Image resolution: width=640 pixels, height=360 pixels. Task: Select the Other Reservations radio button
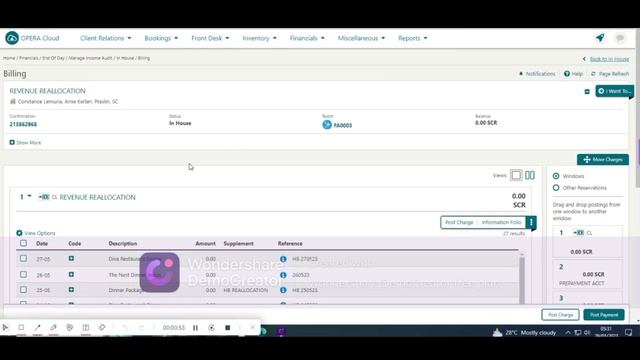point(556,188)
